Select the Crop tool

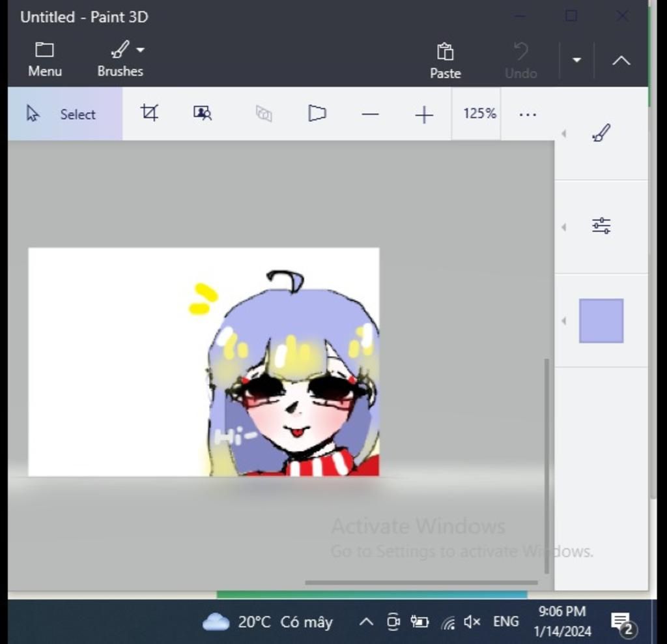click(149, 113)
